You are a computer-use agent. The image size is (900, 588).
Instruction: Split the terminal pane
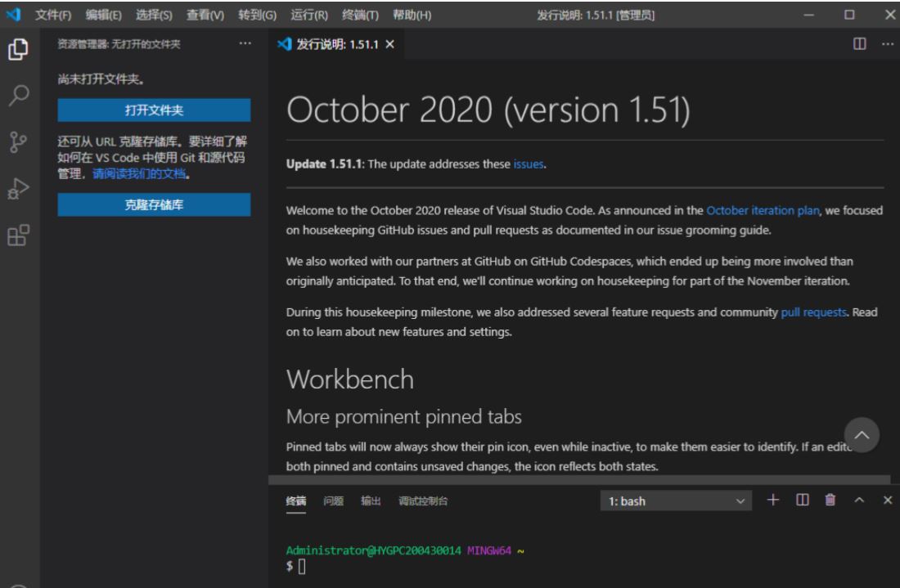pyautogui.click(x=802, y=500)
